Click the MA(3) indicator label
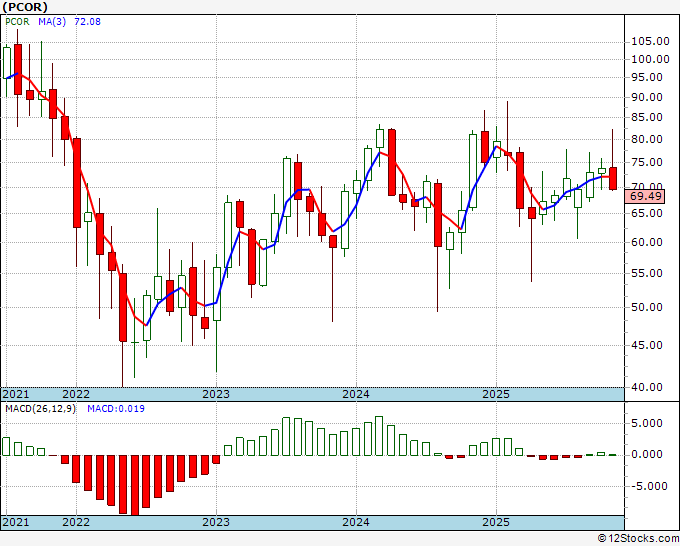This screenshot has height=546, width=680. click(x=52, y=22)
